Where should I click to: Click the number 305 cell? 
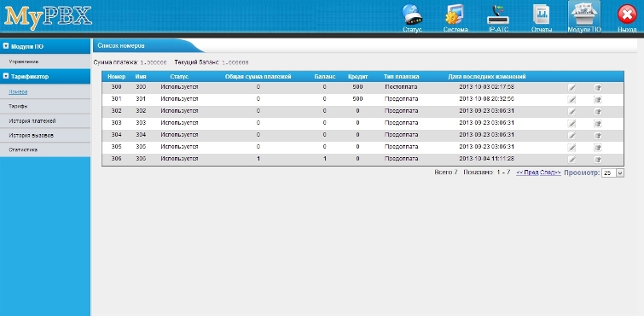click(117, 147)
